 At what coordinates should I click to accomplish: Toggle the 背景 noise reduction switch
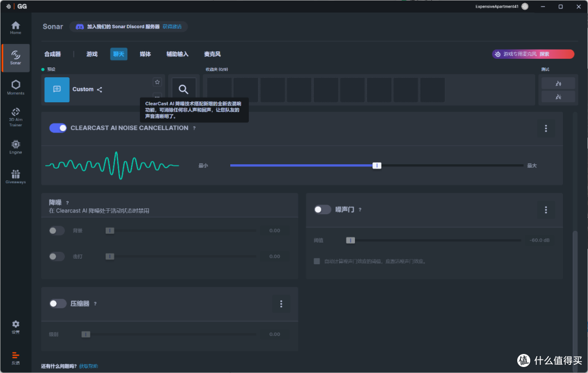click(57, 231)
